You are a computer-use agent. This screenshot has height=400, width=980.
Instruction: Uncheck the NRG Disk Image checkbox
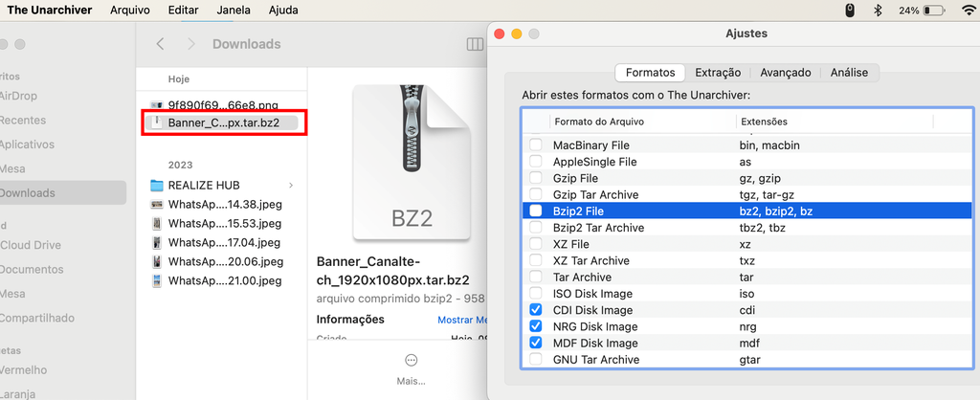[x=536, y=326]
